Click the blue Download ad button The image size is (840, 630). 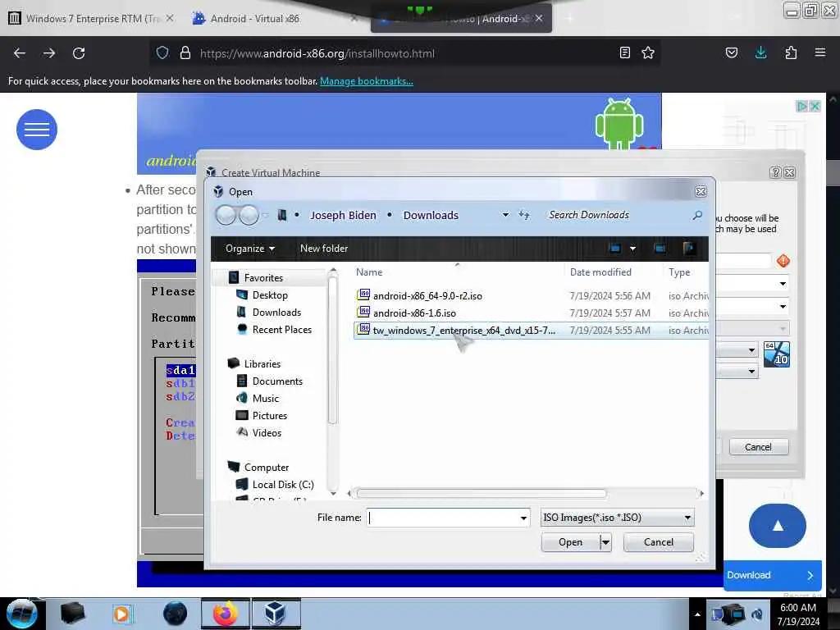(x=772, y=575)
